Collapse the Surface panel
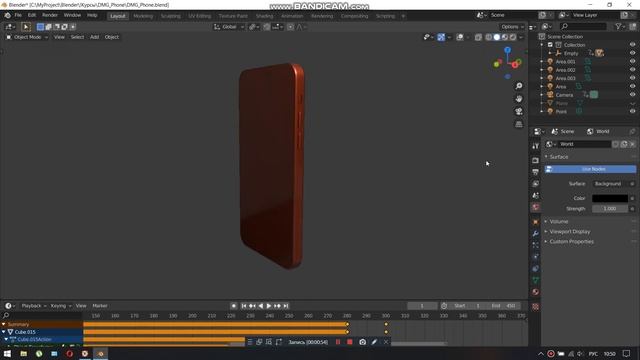Screen dimensions: 640x360 [x=558, y=157]
